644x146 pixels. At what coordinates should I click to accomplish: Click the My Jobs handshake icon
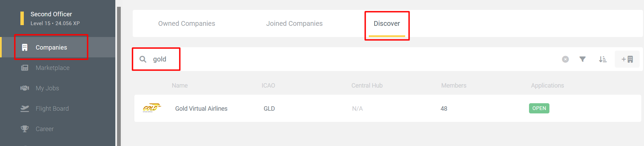25,88
